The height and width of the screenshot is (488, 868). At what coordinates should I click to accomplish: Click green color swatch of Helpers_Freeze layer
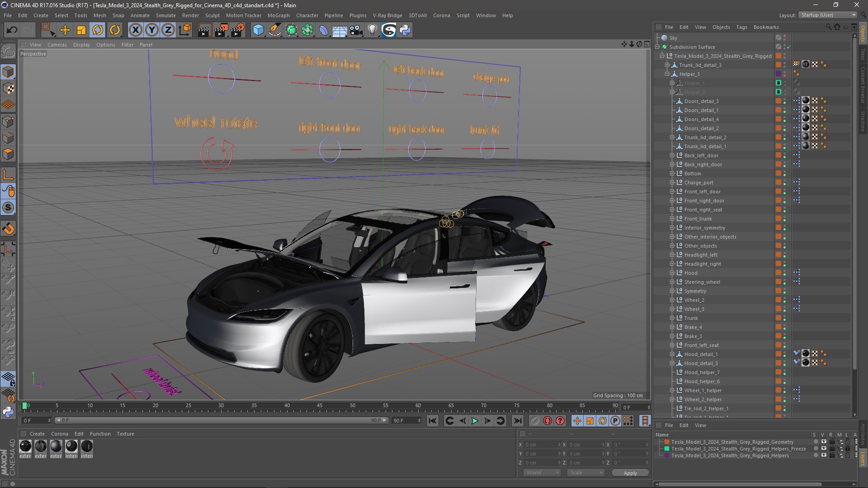666,449
